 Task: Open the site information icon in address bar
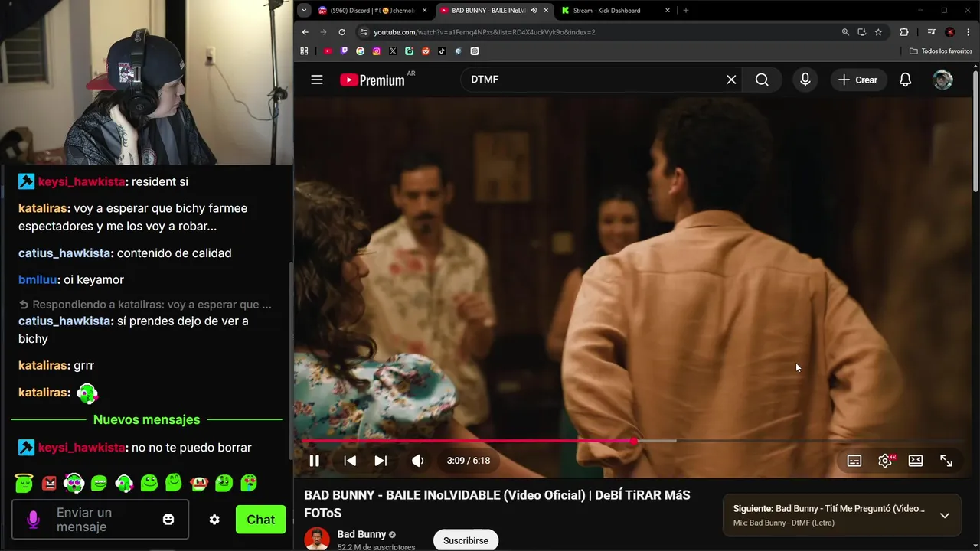click(x=364, y=32)
